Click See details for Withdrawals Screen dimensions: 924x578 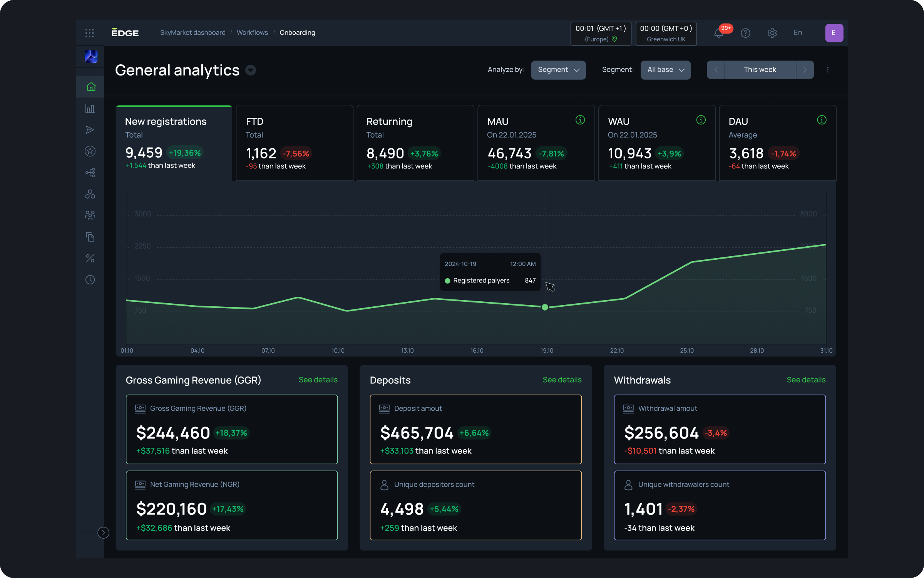[806, 380]
